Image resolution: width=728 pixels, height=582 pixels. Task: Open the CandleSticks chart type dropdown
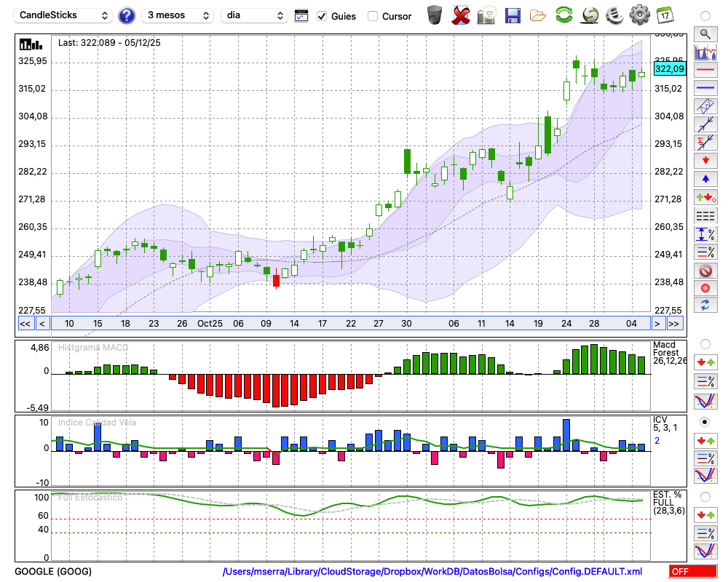click(64, 15)
